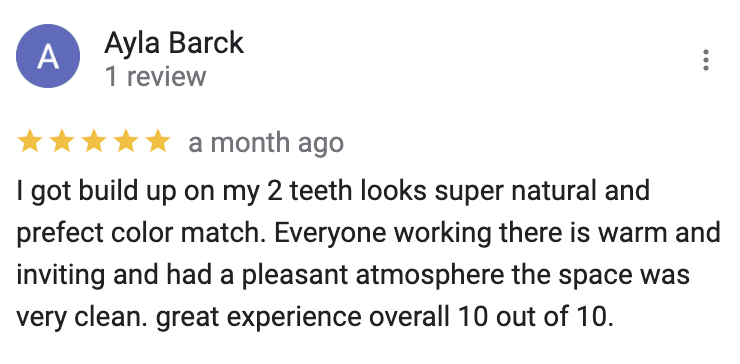Select the second yellow rating star
Screen dimensions: 740x364
62,142
